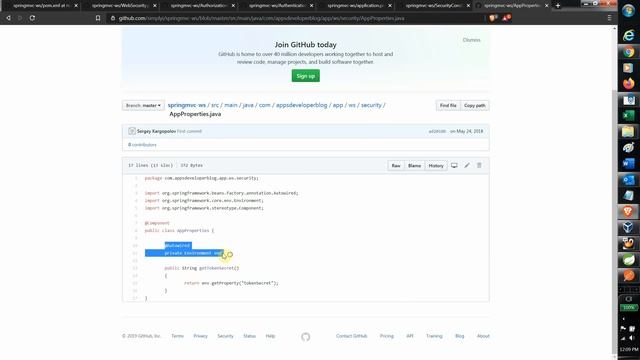Screen dimensions: 640x360
Task: Open the Training footer link
Action: (x=434, y=336)
